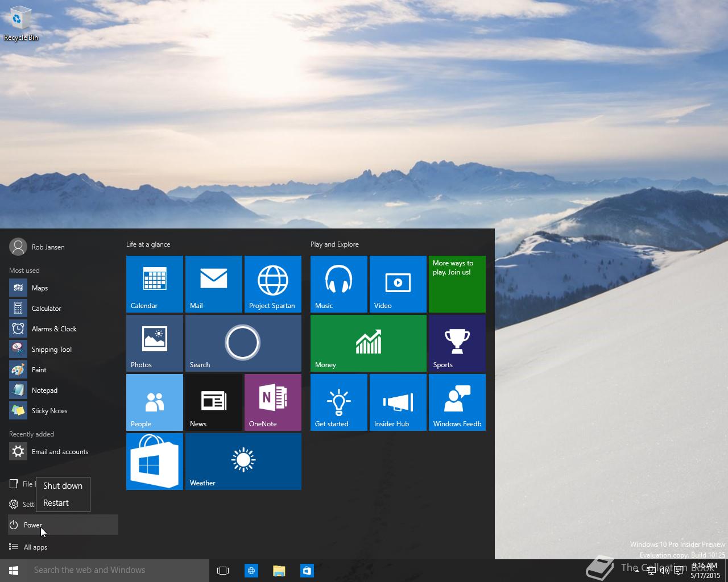Image resolution: width=728 pixels, height=582 pixels.
Task: Open Settings from Start menu
Action: tap(22, 504)
